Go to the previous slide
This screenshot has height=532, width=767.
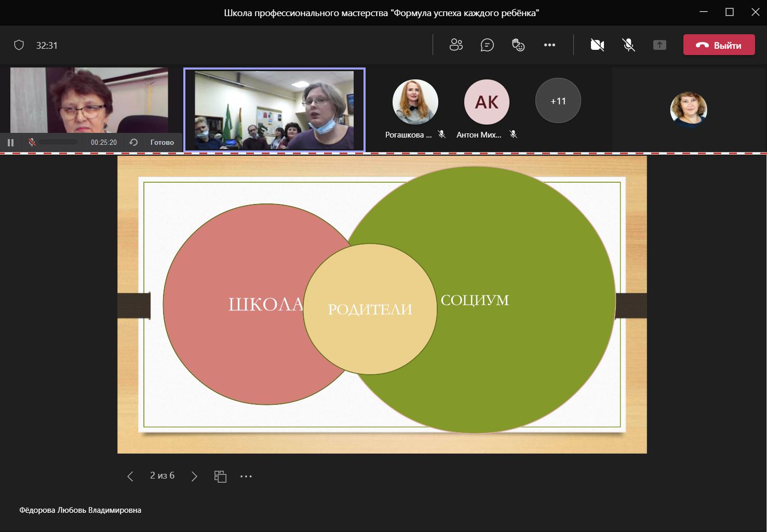130,476
